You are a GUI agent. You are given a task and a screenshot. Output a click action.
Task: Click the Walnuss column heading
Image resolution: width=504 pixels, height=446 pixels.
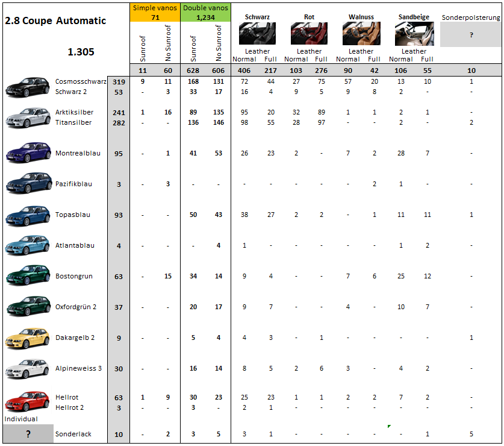361,17
